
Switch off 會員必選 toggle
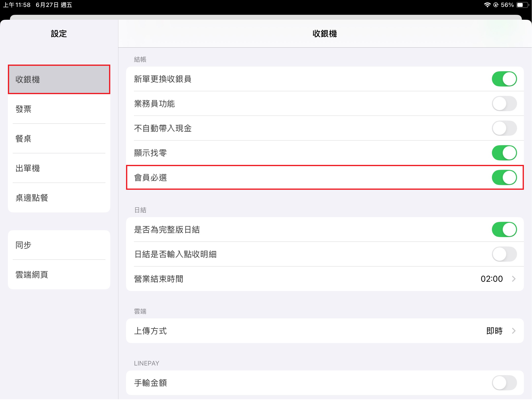click(504, 177)
